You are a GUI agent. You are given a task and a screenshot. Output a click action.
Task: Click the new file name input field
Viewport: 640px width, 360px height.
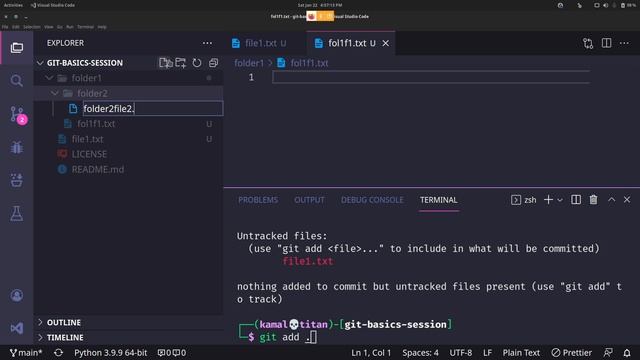point(153,109)
